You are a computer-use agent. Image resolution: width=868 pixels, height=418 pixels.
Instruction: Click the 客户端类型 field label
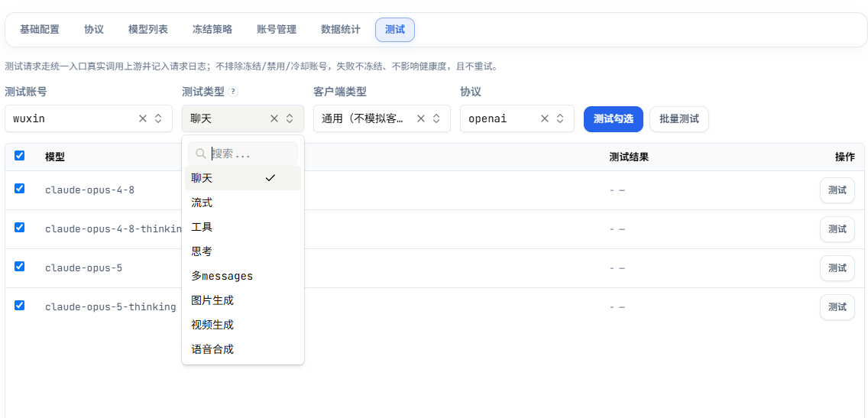pyautogui.click(x=340, y=92)
